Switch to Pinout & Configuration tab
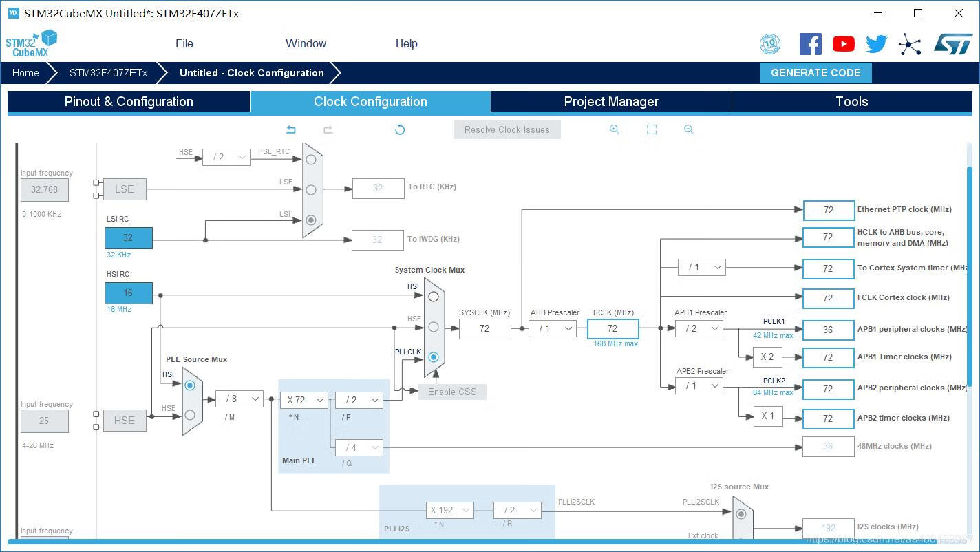Screen dimensions: 980x552 (129, 102)
